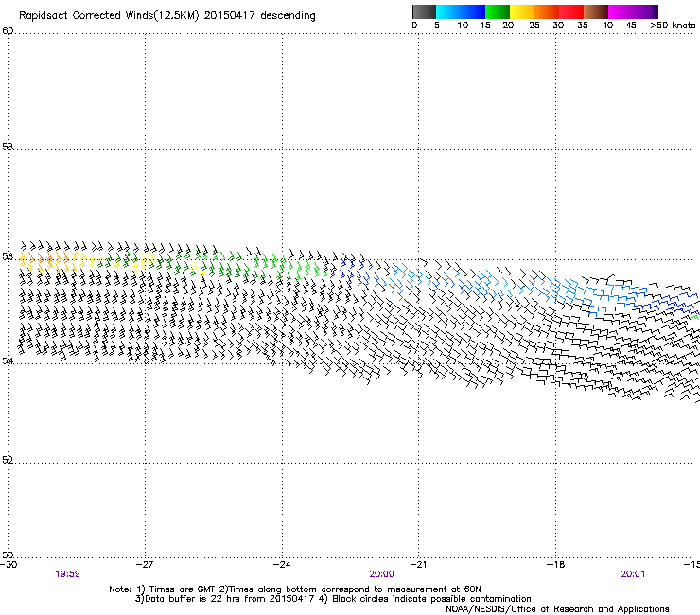700x615 pixels.
Task: Click the '58' latitude axis label
Action: [8, 147]
